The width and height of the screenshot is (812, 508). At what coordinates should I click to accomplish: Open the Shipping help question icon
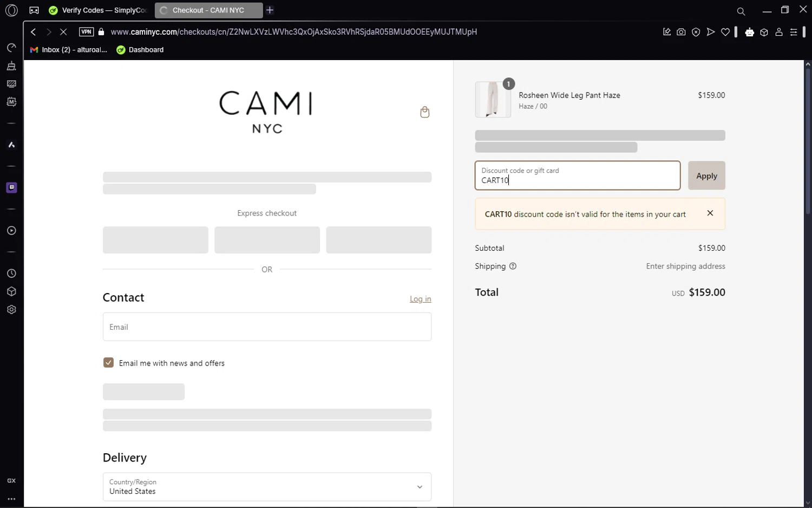tap(513, 266)
